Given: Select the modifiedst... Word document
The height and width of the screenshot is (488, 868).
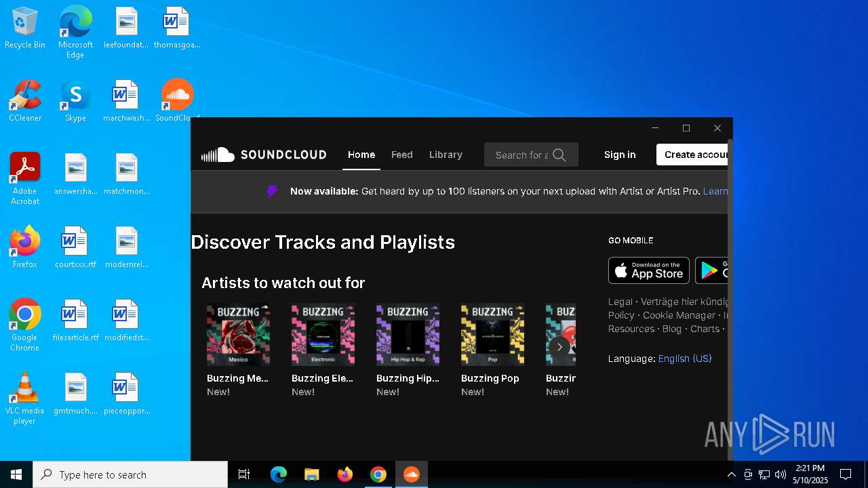Looking at the screenshot, I should (126, 321).
